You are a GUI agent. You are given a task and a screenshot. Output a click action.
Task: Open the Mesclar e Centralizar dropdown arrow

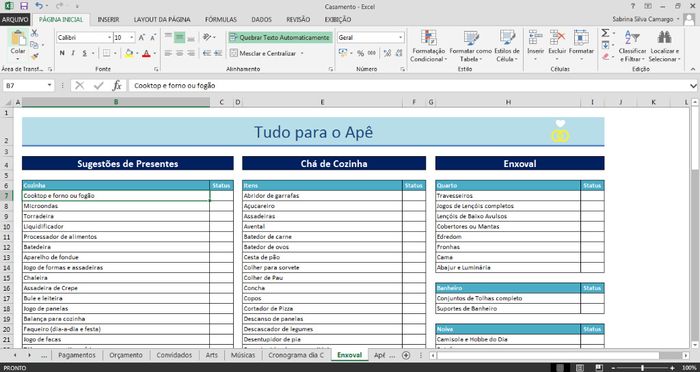(x=302, y=53)
